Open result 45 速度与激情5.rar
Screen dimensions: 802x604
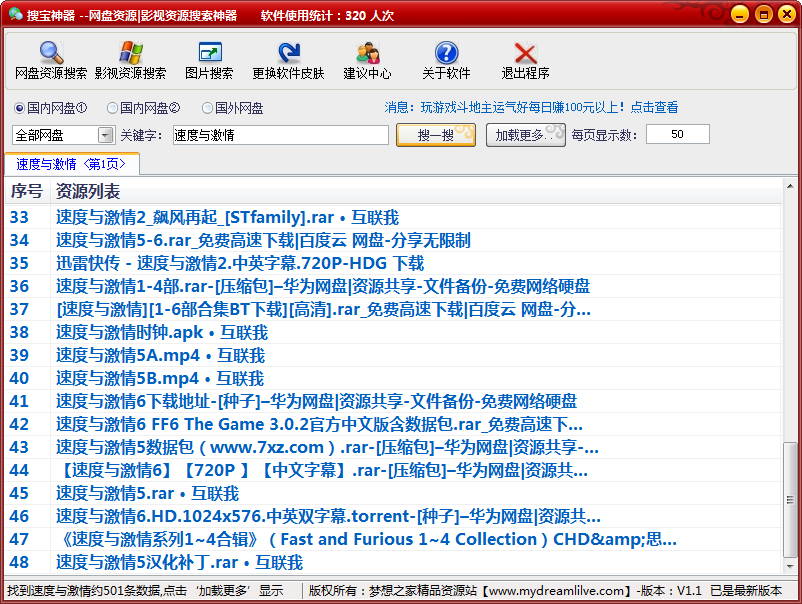tap(147, 494)
